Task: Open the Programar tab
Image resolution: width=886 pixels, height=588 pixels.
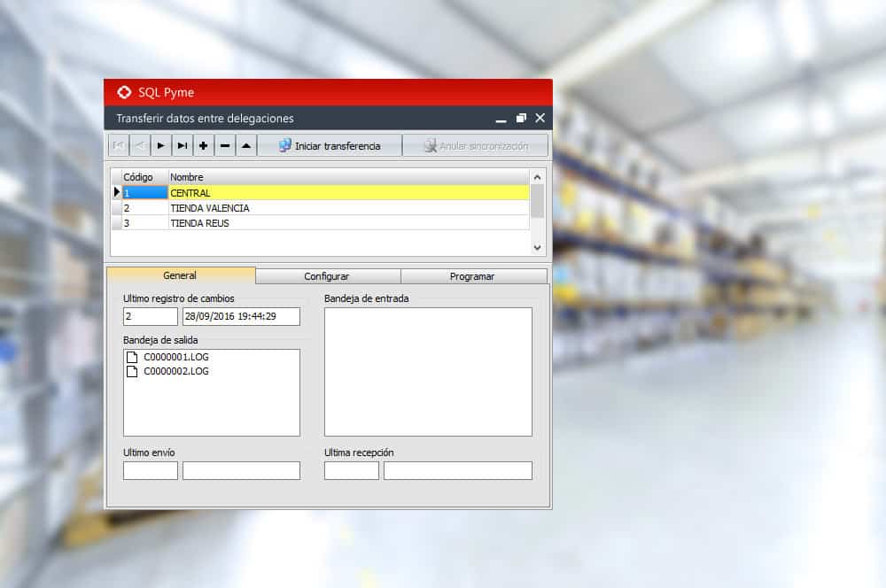Action: click(472, 276)
